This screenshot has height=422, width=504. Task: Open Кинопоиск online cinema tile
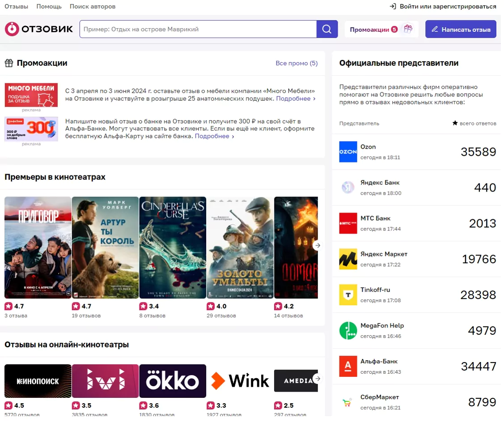click(38, 384)
